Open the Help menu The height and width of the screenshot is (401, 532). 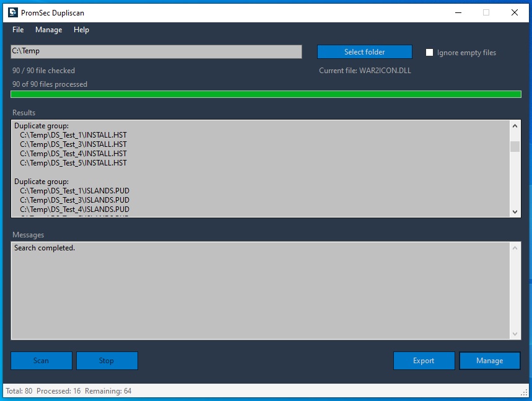point(81,30)
